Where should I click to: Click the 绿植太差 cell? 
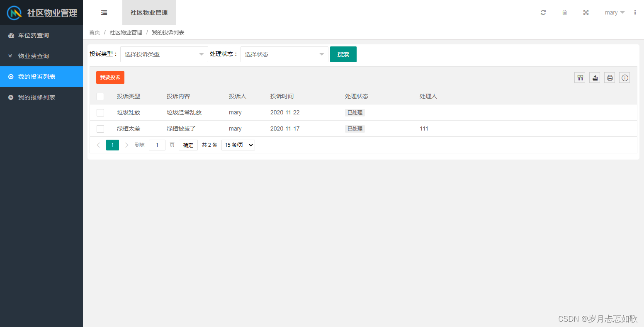pos(129,128)
